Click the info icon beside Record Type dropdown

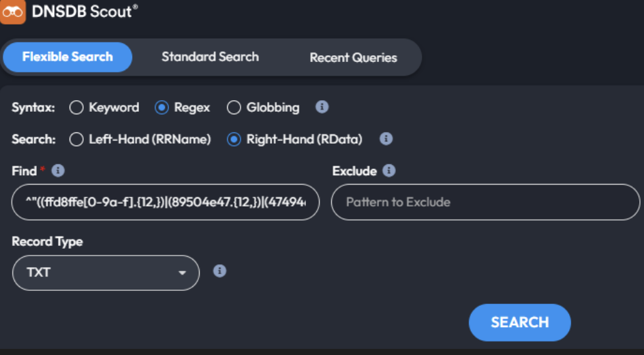click(x=219, y=271)
